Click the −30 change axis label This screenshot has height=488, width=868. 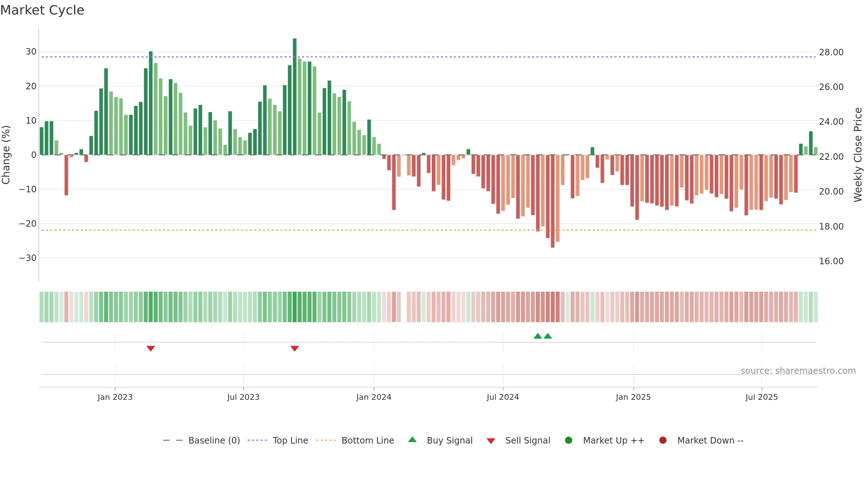(27, 258)
